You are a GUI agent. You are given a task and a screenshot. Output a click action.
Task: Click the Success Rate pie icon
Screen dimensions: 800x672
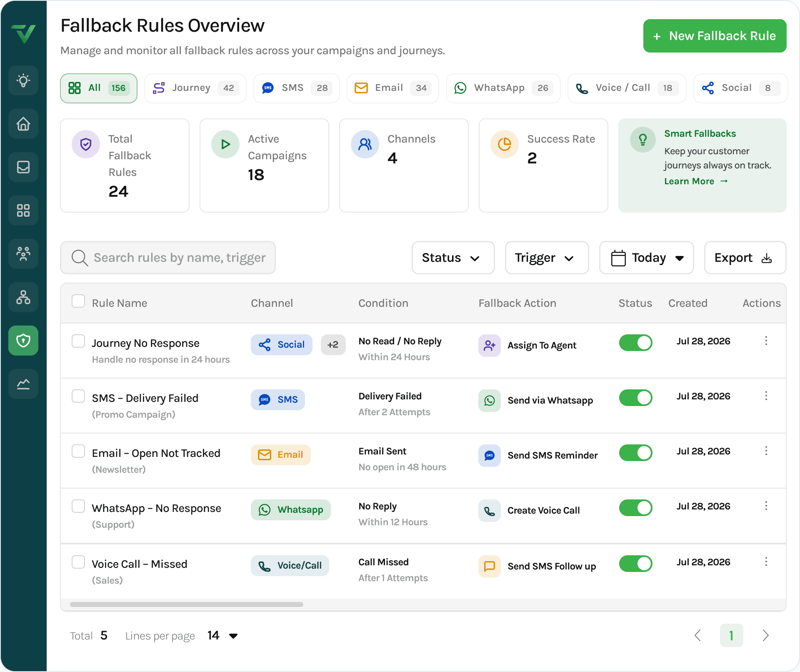click(505, 144)
